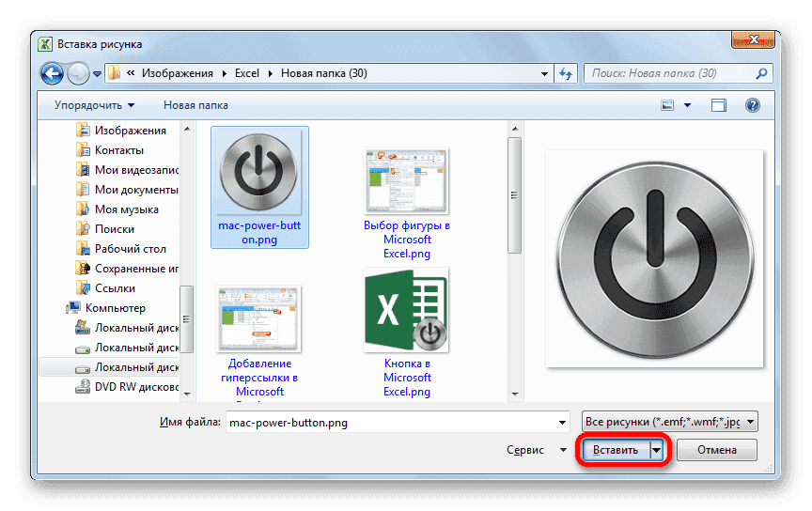The image size is (812, 511).
Task: Select the DVD RW drive icon
Action: (x=83, y=386)
